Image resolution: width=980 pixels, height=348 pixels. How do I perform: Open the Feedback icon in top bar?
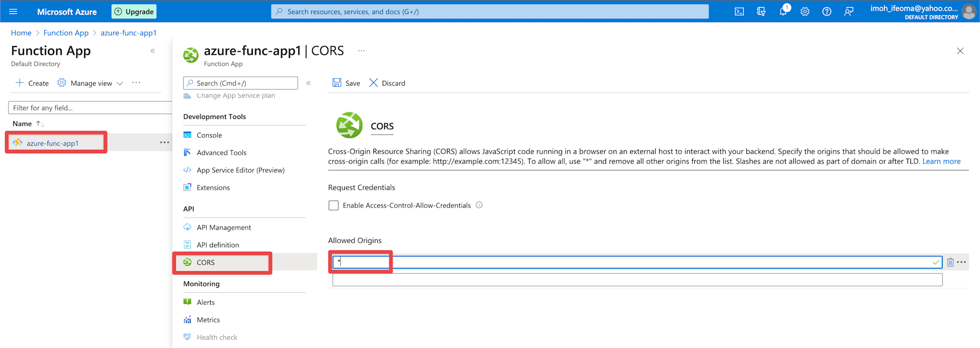(849, 12)
